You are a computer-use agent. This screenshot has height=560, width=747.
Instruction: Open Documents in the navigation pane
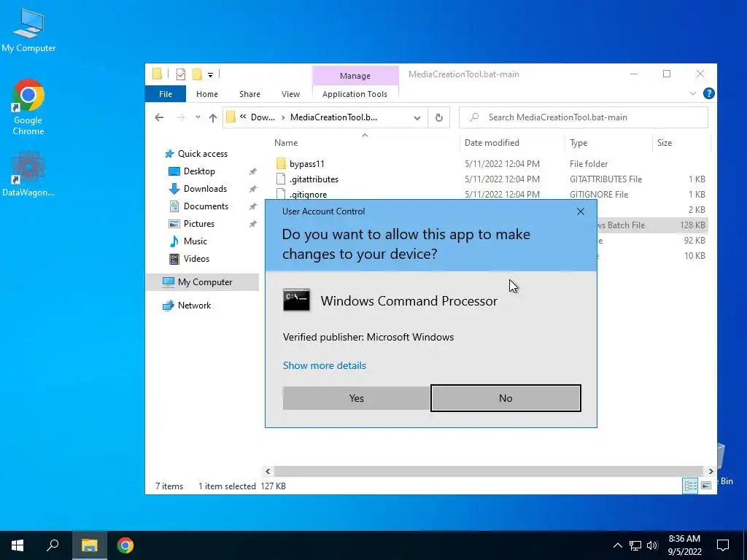[206, 206]
